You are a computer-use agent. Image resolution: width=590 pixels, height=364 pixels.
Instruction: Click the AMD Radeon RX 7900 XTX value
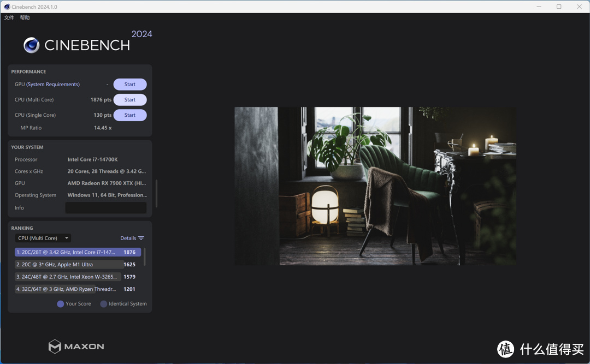coord(107,183)
